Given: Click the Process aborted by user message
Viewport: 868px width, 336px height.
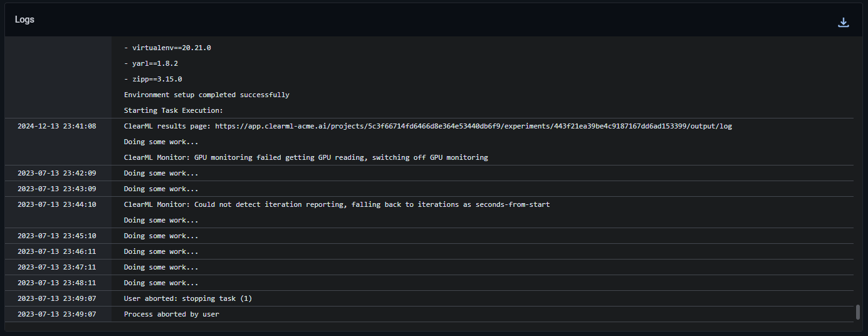Looking at the screenshot, I should coord(171,314).
